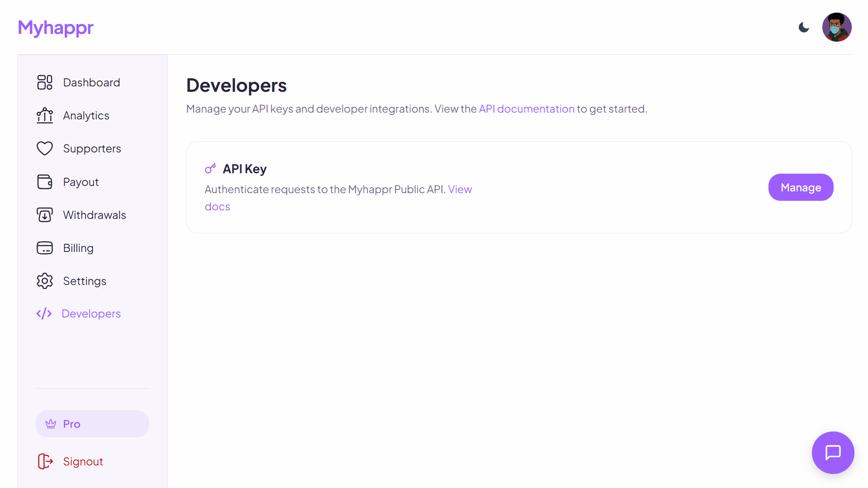Click the Billing card icon

[45, 248]
